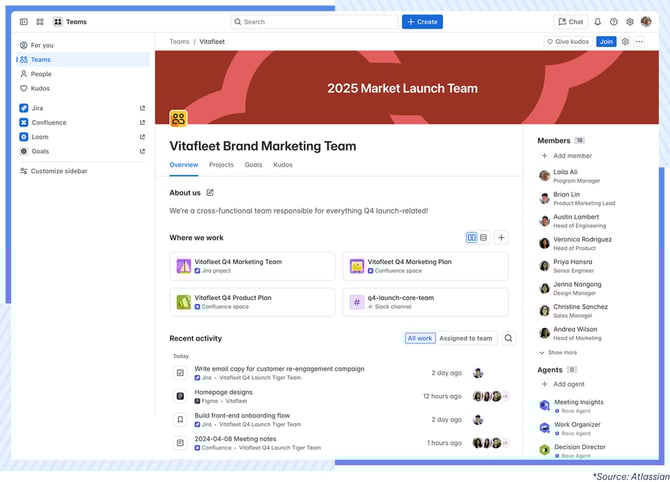Open Vitafleet Q4 Marketing Plan card
This screenshot has width=670, height=482.
tap(426, 266)
